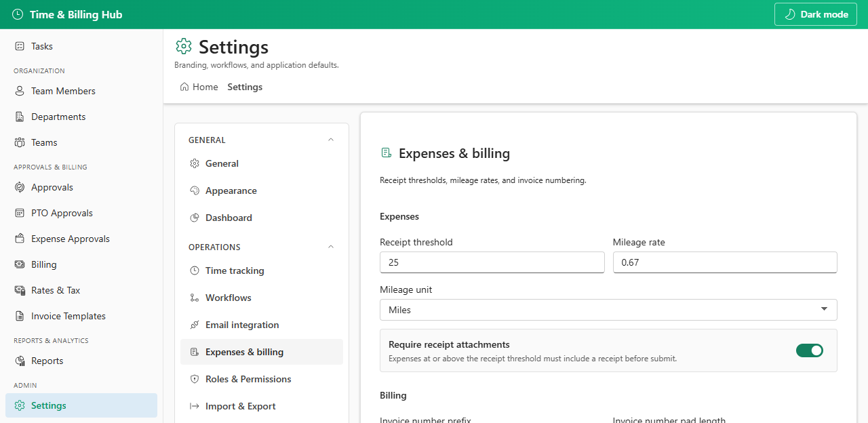Click the Rates & Tax icon
Viewport: 868px width, 423px height.
point(20,290)
